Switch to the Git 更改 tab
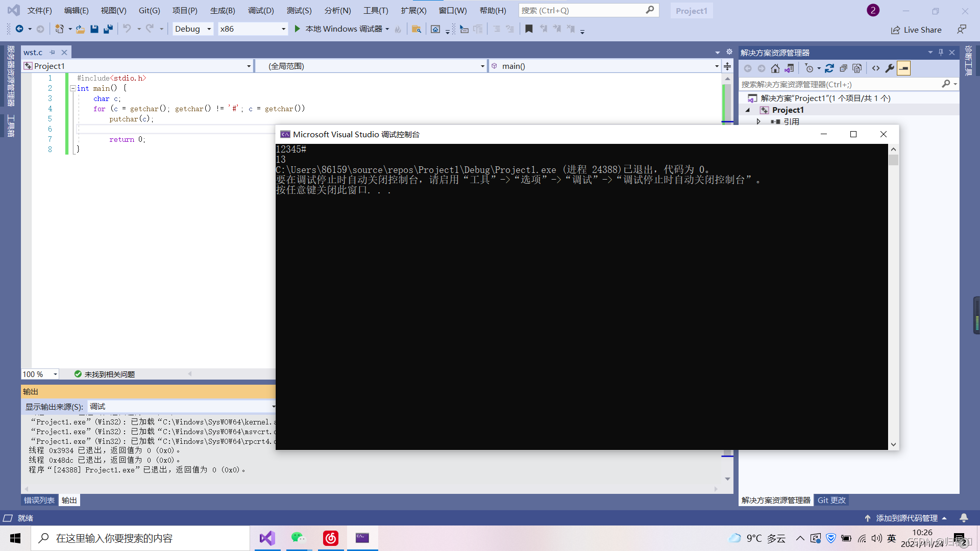 [x=831, y=500]
